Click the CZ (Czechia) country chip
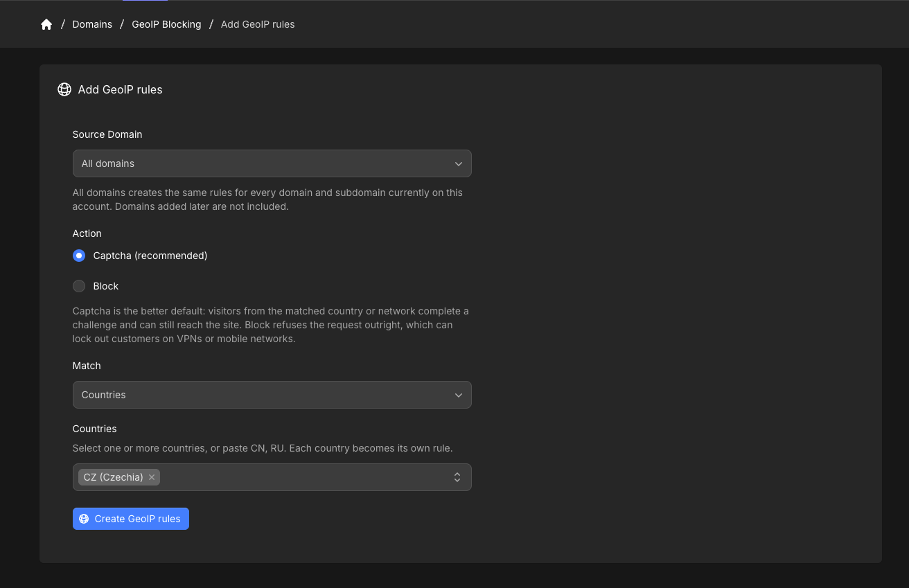909x588 pixels. pyautogui.click(x=119, y=477)
